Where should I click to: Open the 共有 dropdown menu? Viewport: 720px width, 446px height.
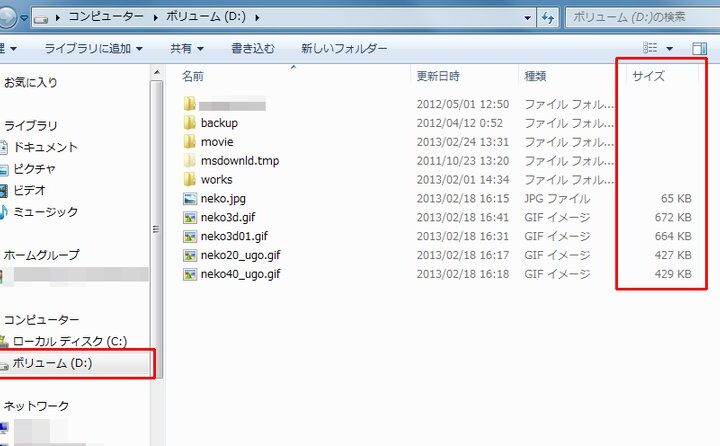[187, 48]
